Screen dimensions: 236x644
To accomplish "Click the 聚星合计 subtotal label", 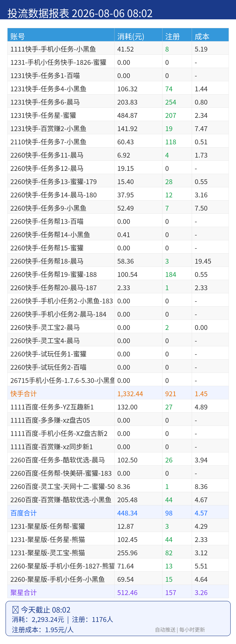I will (24, 592).
